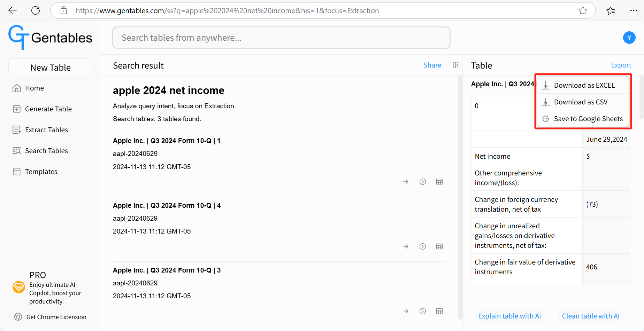644x331 pixels.
Task: Toggle the panel layout icon beside Share
Action: click(x=456, y=65)
